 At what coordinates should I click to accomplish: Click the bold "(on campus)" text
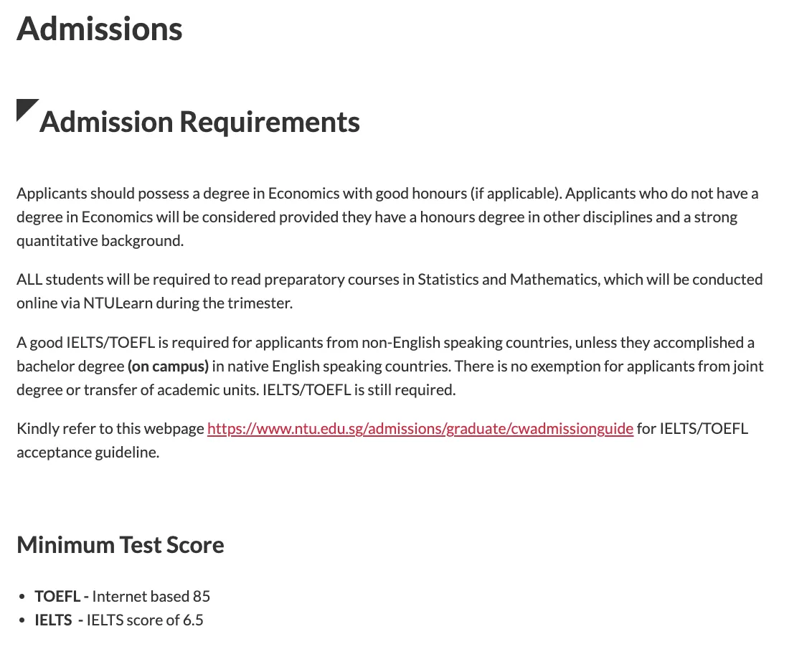point(168,366)
